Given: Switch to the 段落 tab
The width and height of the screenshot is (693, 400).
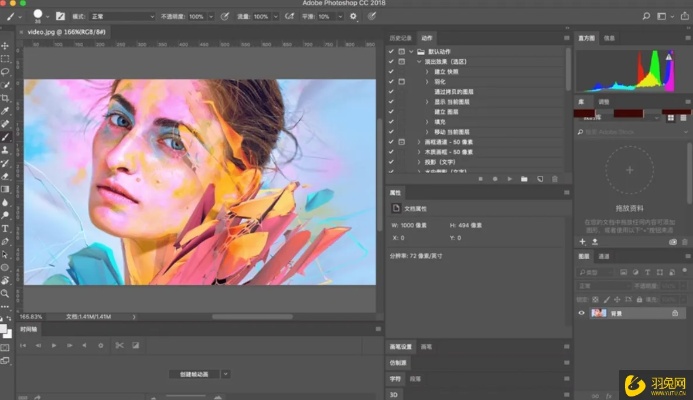Looking at the screenshot, I should point(415,379).
